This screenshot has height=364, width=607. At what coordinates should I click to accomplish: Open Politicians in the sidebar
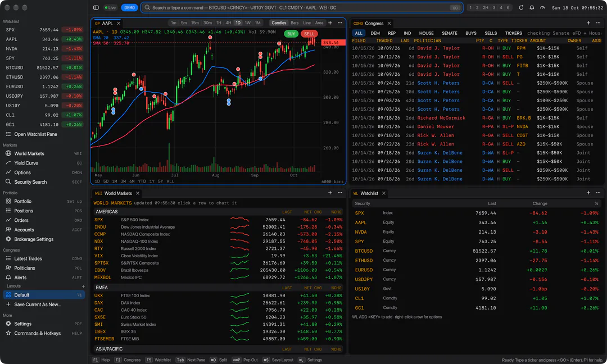pos(43,268)
